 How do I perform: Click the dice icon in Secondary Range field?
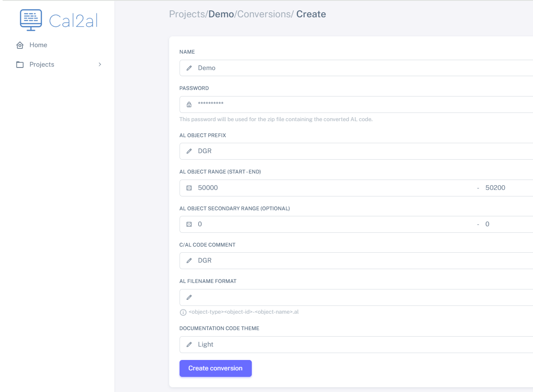[189, 224]
